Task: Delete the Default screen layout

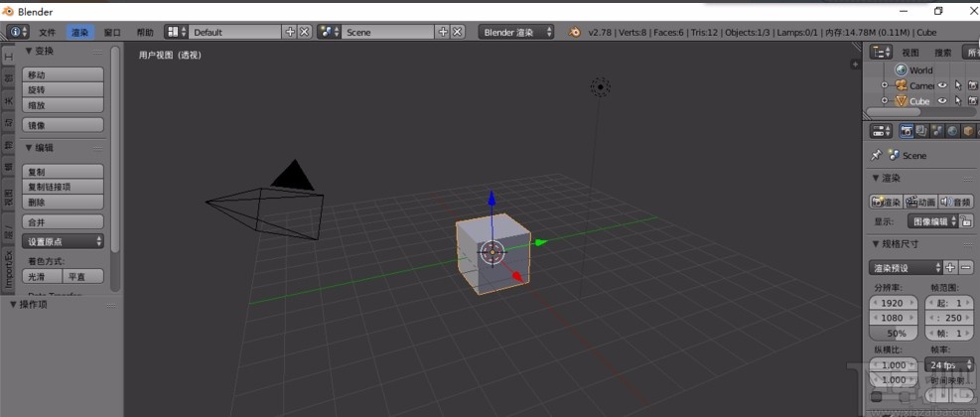Action: click(x=304, y=32)
